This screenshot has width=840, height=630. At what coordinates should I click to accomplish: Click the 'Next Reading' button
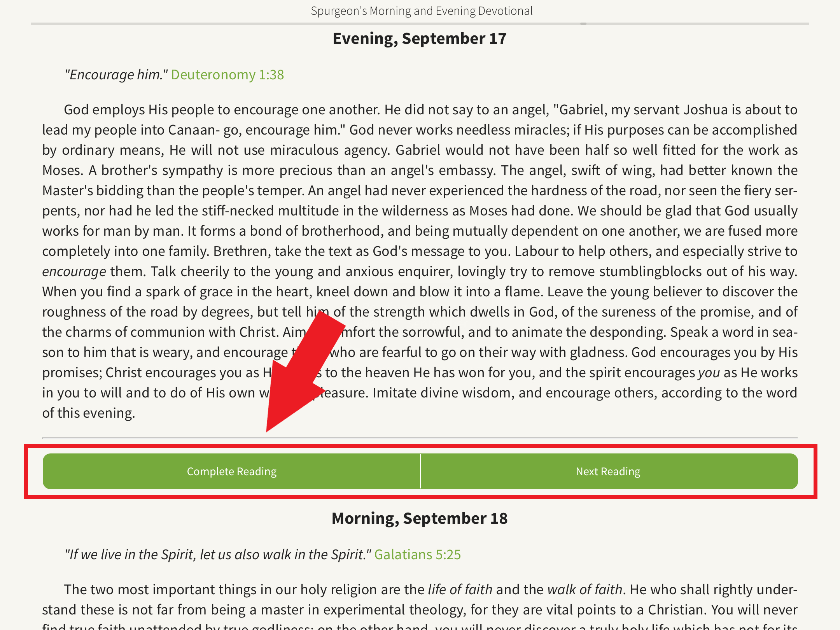[608, 471]
